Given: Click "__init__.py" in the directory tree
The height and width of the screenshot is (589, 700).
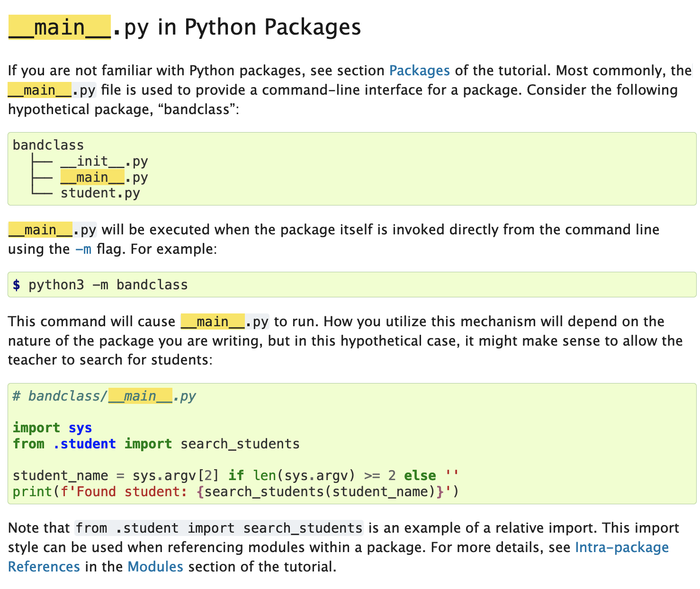Looking at the screenshot, I should (104, 161).
